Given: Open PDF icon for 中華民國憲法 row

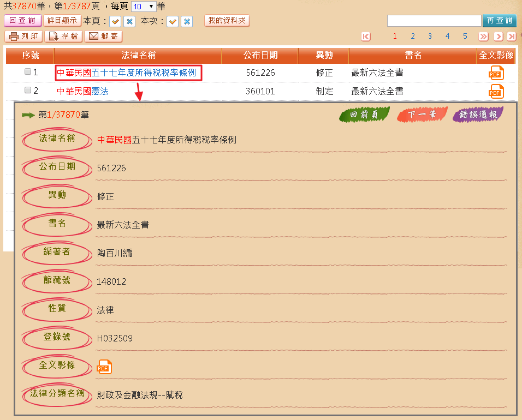Looking at the screenshot, I should 496,91.
